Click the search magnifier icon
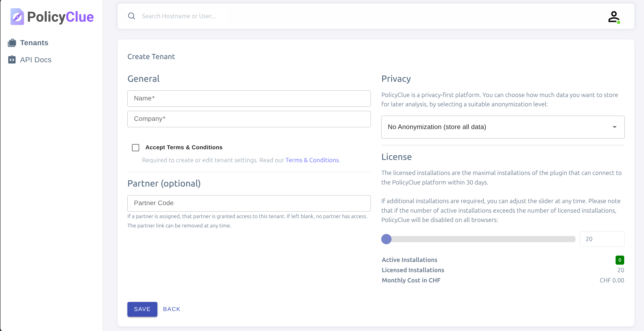The height and width of the screenshot is (331, 644). [131, 16]
